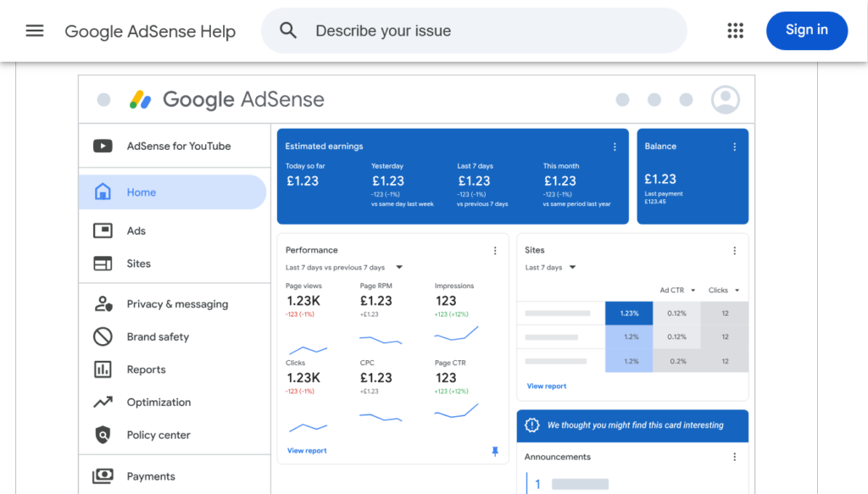Open Sites in the sidebar
The image size is (868, 494).
coord(138,264)
